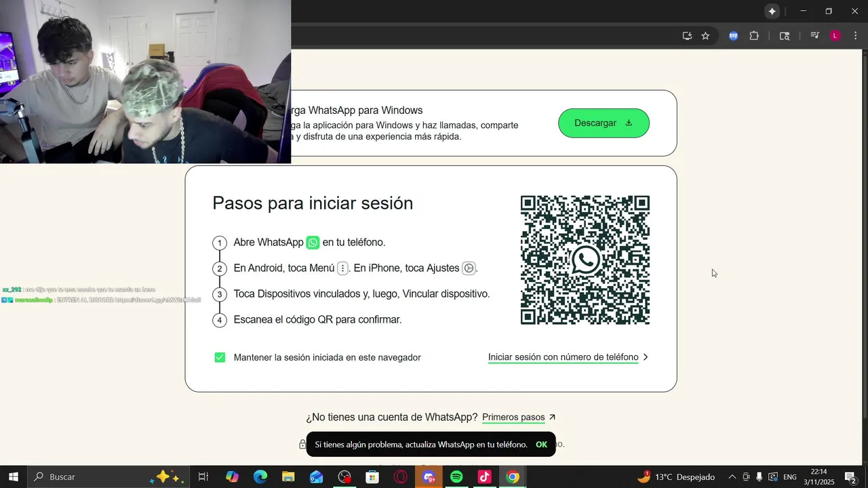Open the Extensions puzzle icon
This screenshot has height=488, width=868.
click(754, 36)
